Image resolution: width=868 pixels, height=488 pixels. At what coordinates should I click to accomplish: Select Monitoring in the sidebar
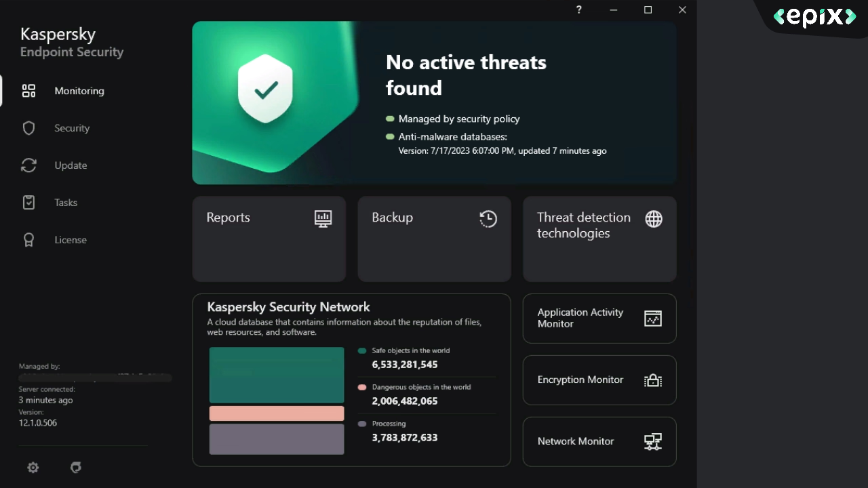(x=79, y=91)
